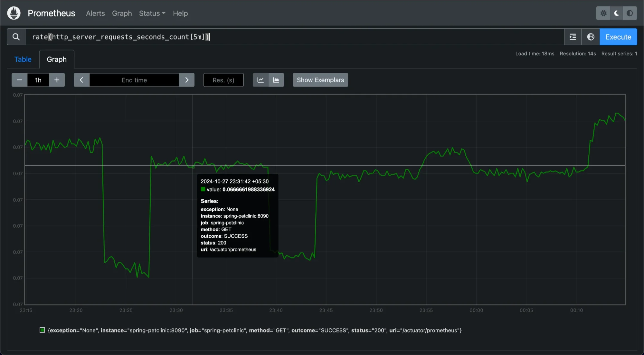
Task: Select browser-preferred theme contrast icon
Action: click(x=630, y=13)
